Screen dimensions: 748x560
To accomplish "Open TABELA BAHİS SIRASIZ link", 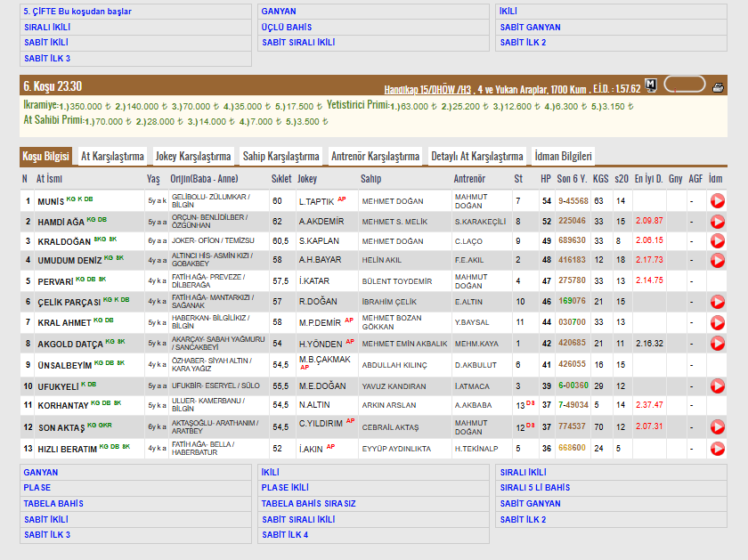I will pos(308,503).
